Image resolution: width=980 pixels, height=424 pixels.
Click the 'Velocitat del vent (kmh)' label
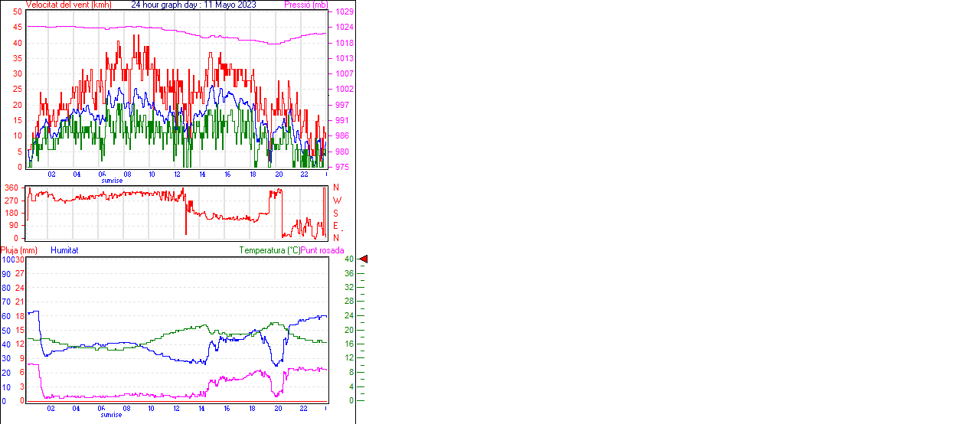coord(69,5)
